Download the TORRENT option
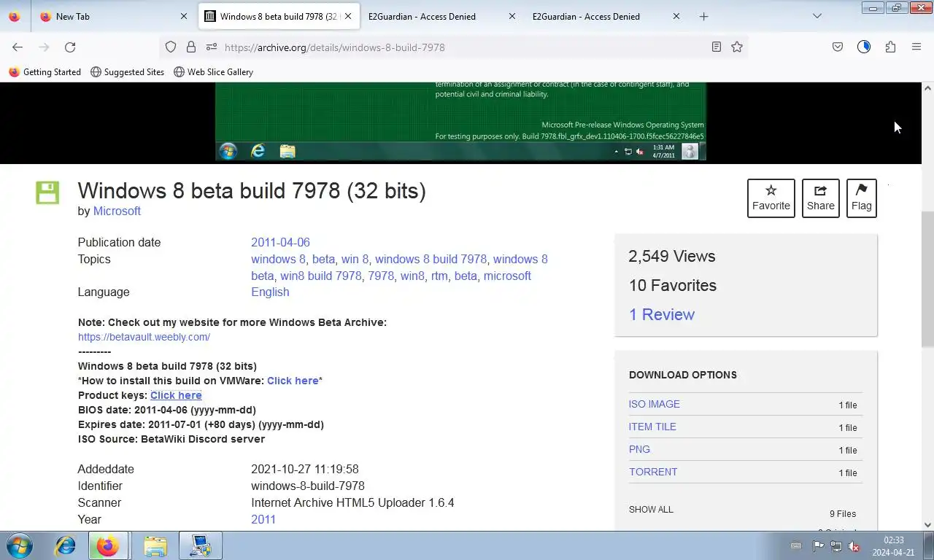 click(x=653, y=472)
